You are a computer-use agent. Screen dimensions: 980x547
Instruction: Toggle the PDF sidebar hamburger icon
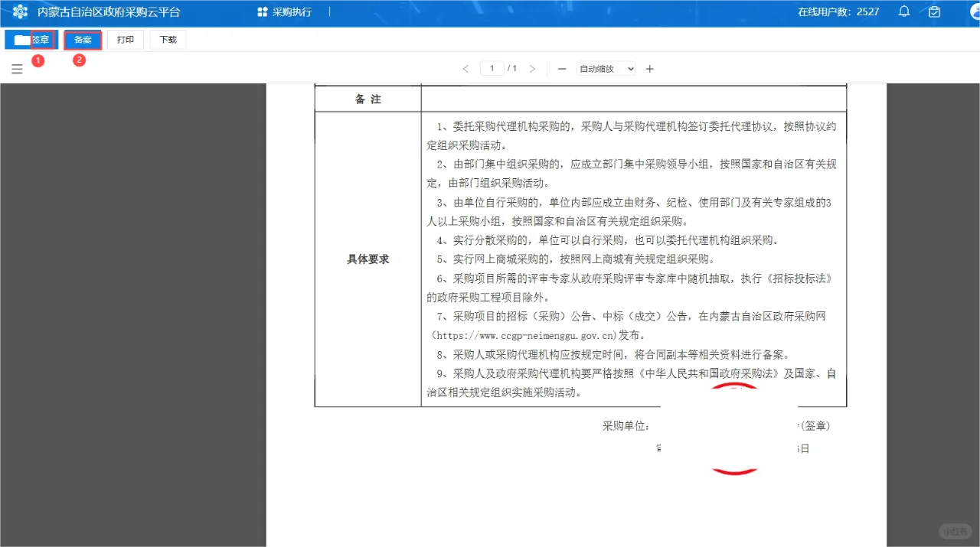point(17,69)
